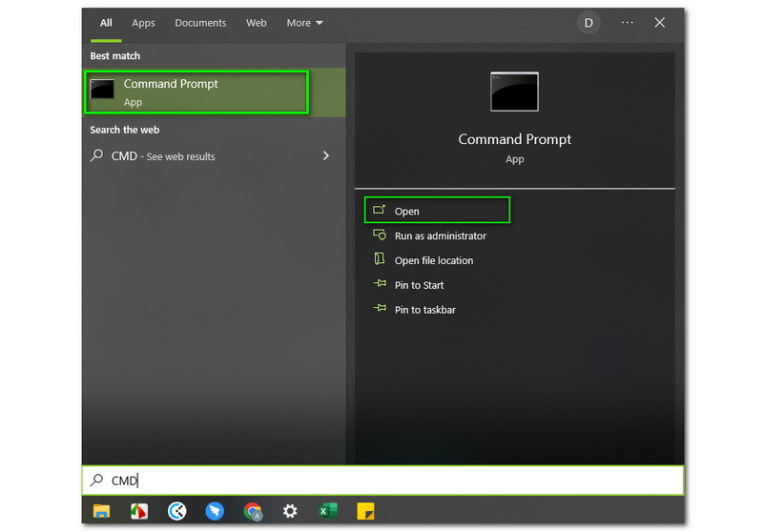The image size is (763, 532).
Task: Select the Web search tab
Action: coord(257,23)
